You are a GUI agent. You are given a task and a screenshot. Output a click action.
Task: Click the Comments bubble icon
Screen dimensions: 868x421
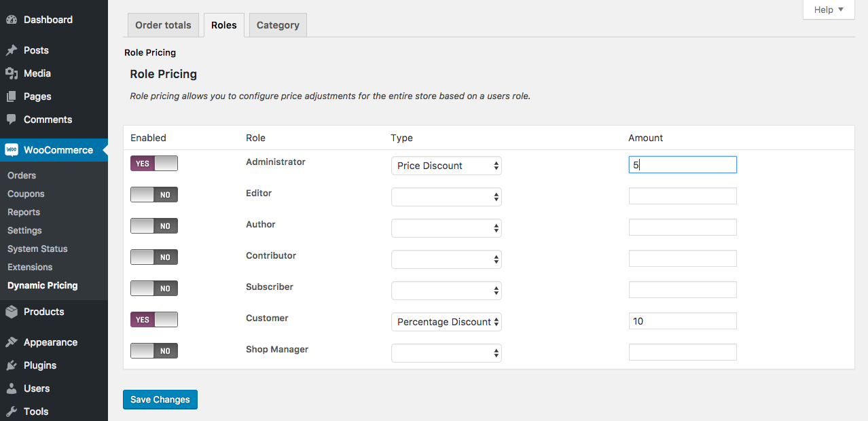click(x=12, y=119)
